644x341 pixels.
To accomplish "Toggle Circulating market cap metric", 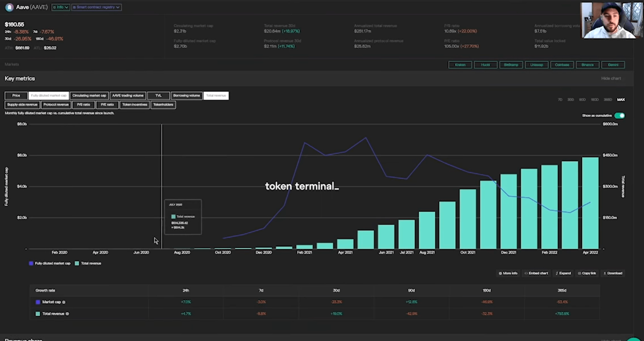I will (x=89, y=96).
